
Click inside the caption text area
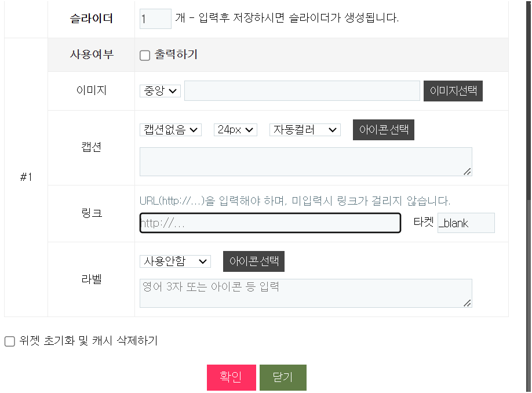[x=305, y=161]
